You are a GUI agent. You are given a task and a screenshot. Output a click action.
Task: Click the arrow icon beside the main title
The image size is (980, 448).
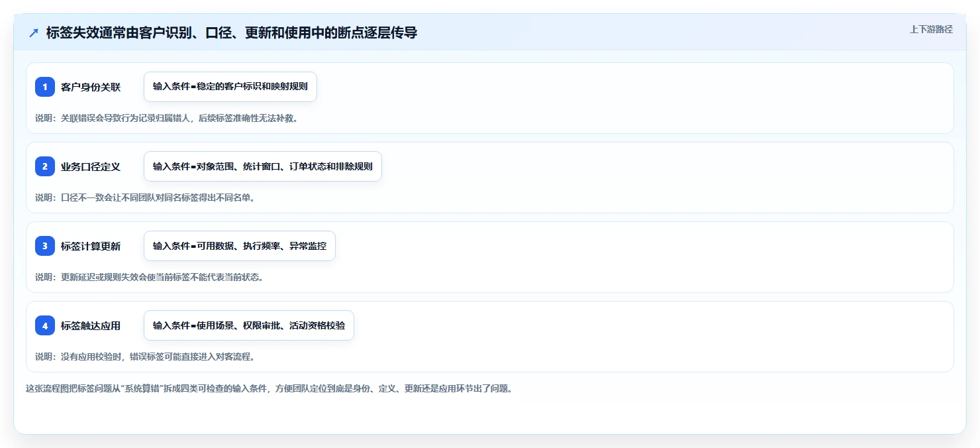[34, 32]
